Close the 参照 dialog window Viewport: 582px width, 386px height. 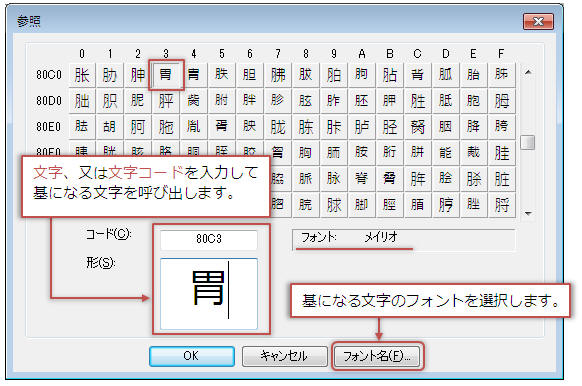(x=538, y=22)
